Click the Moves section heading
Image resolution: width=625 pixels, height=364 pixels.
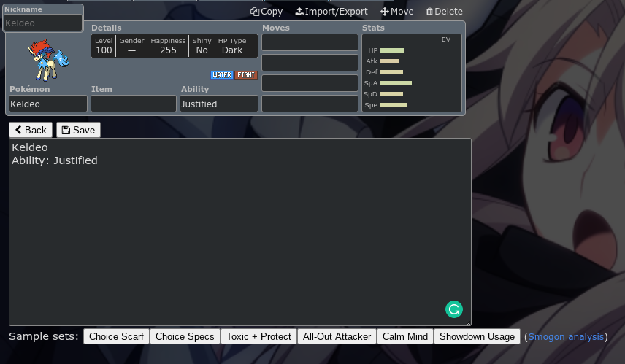[276, 28]
